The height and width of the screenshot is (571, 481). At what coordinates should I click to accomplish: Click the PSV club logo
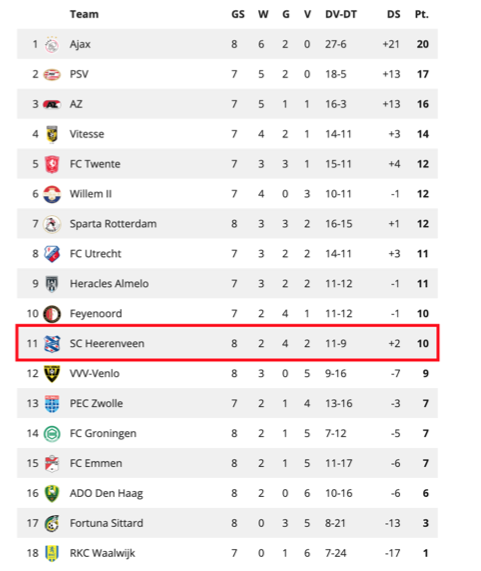click(x=52, y=75)
